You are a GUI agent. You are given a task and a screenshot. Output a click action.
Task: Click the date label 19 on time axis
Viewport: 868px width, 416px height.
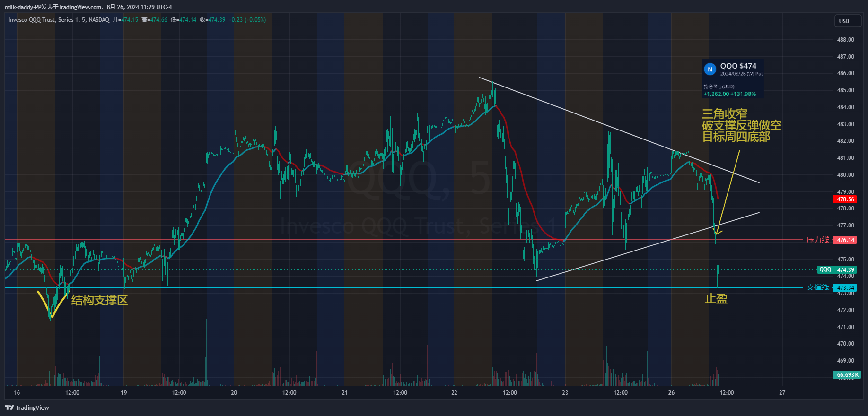tap(123, 393)
